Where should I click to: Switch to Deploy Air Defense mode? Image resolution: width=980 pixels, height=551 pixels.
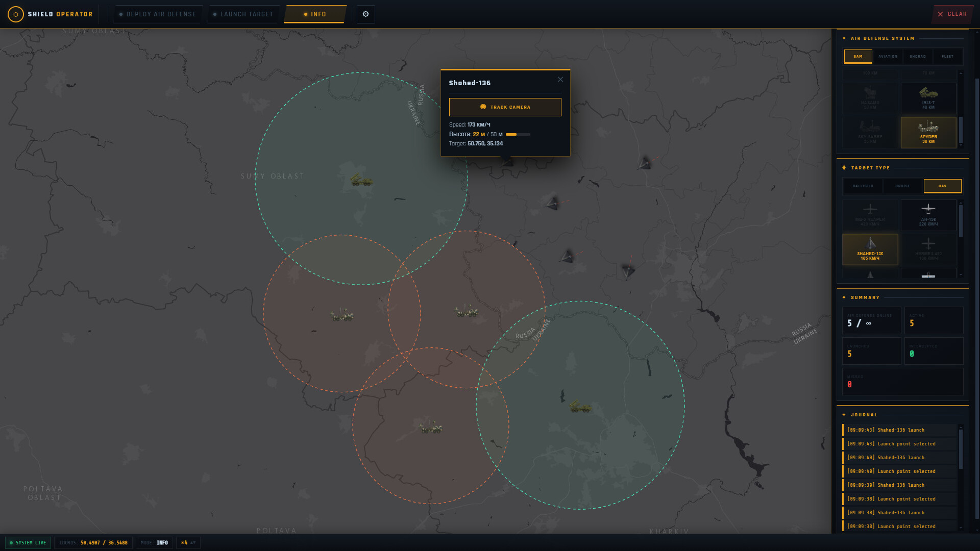tap(157, 14)
